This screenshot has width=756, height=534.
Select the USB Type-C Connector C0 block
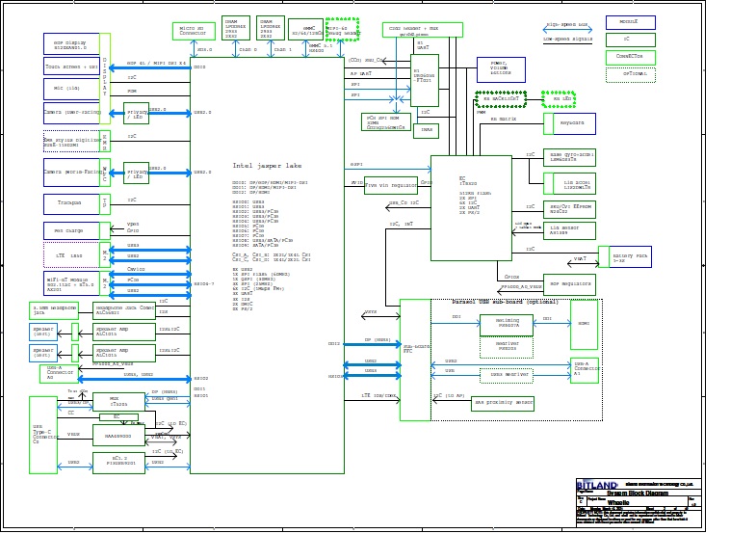pos(43,435)
